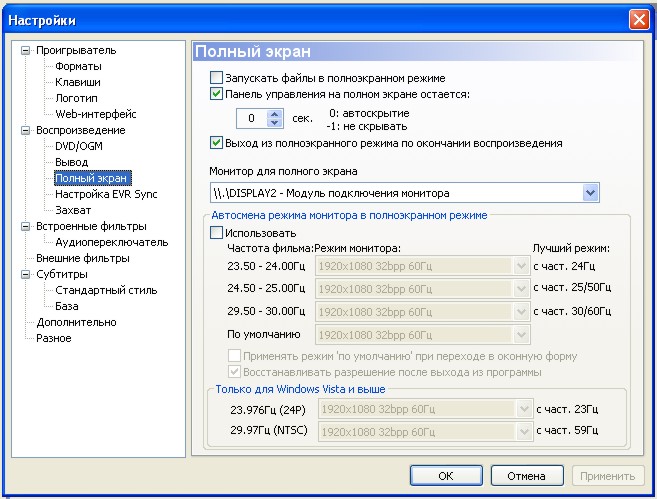Select DVD/OGM in the tree
This screenshot has width=657, height=499.
point(79,146)
